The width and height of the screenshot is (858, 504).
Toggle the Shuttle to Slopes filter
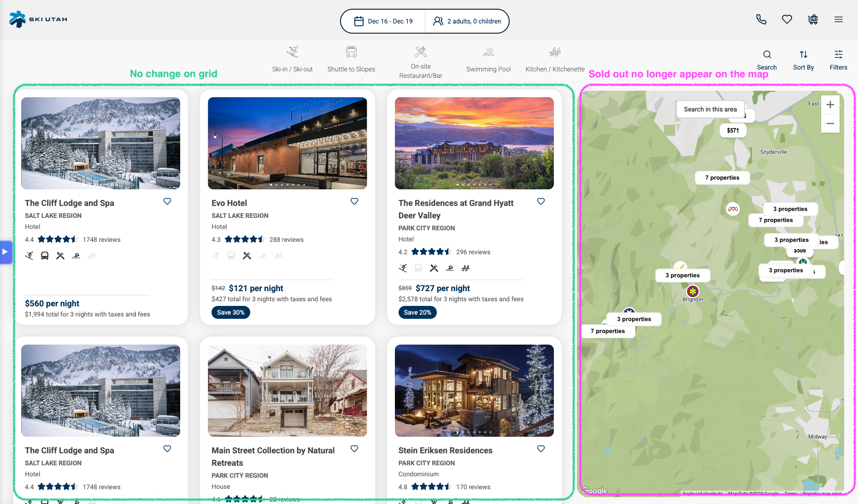[351, 59]
